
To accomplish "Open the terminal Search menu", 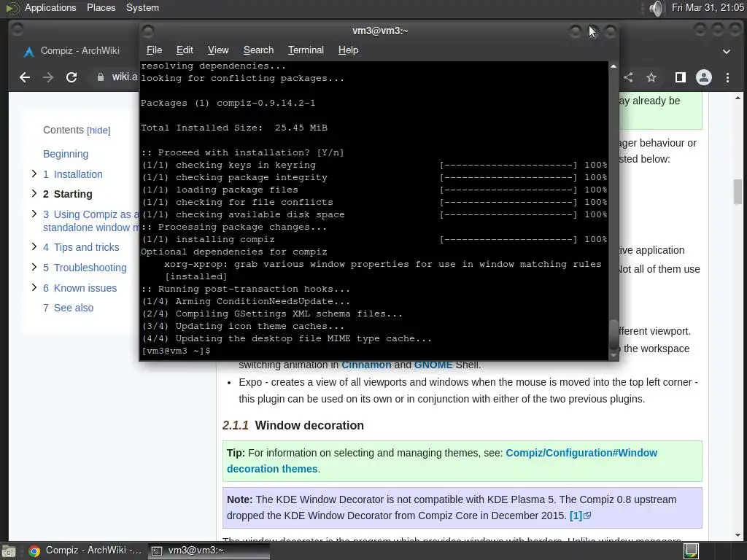I will (259, 50).
